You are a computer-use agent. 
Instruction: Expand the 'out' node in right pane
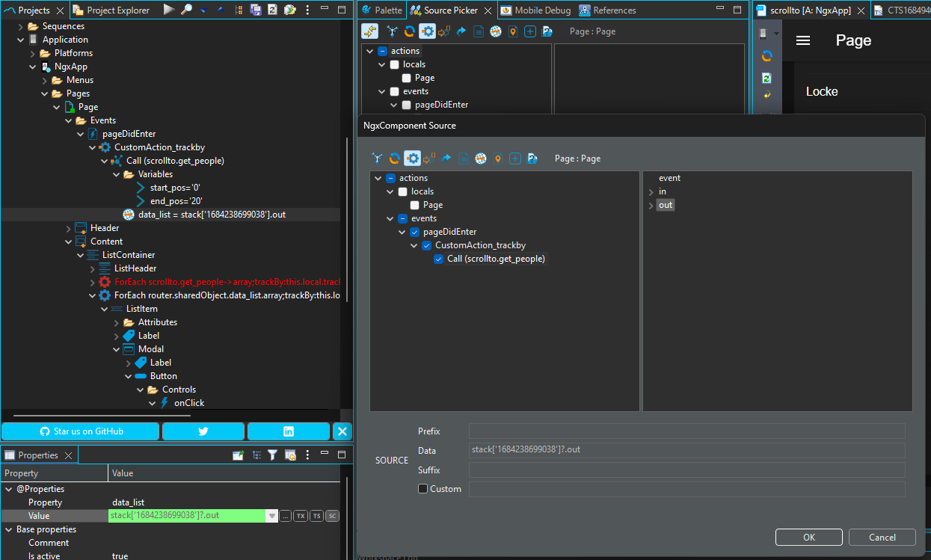tap(651, 205)
